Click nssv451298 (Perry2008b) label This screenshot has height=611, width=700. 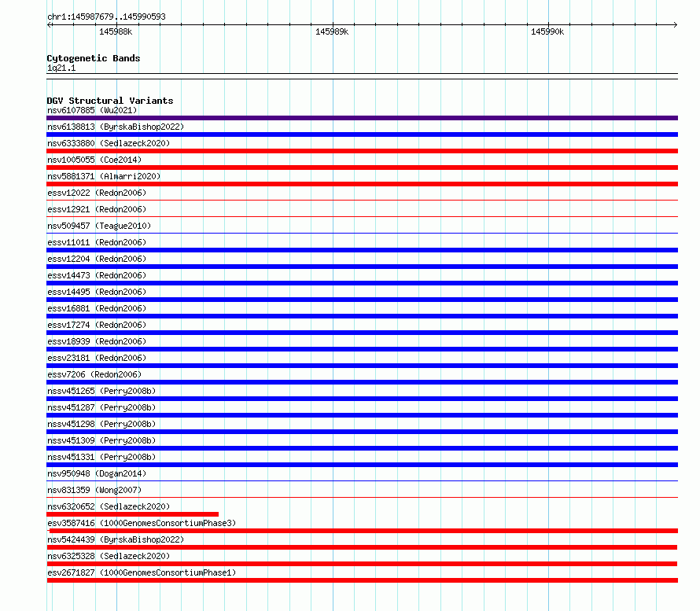(101, 424)
